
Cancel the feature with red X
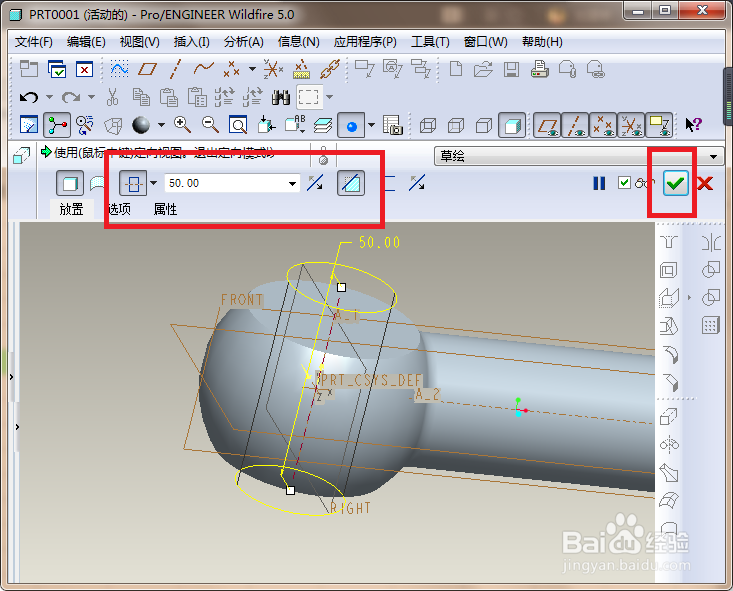click(x=705, y=183)
